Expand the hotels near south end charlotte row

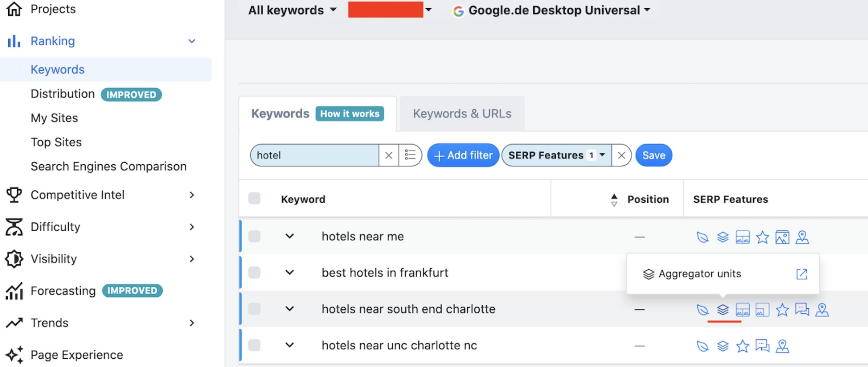(290, 309)
